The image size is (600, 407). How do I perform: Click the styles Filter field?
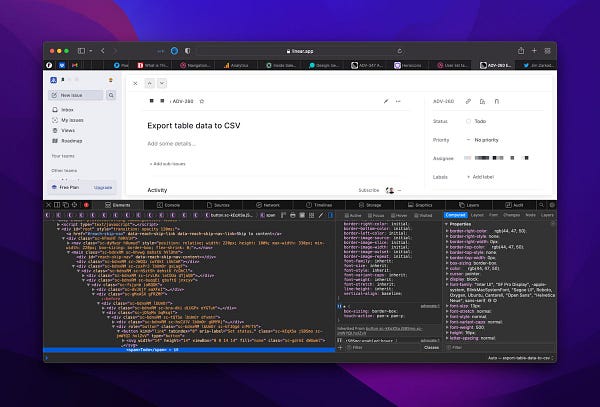[383, 348]
